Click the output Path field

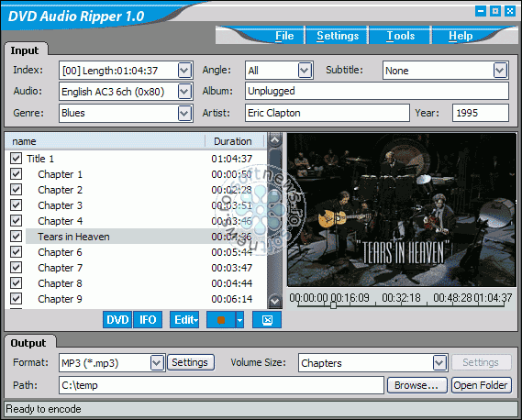pyautogui.click(x=221, y=385)
